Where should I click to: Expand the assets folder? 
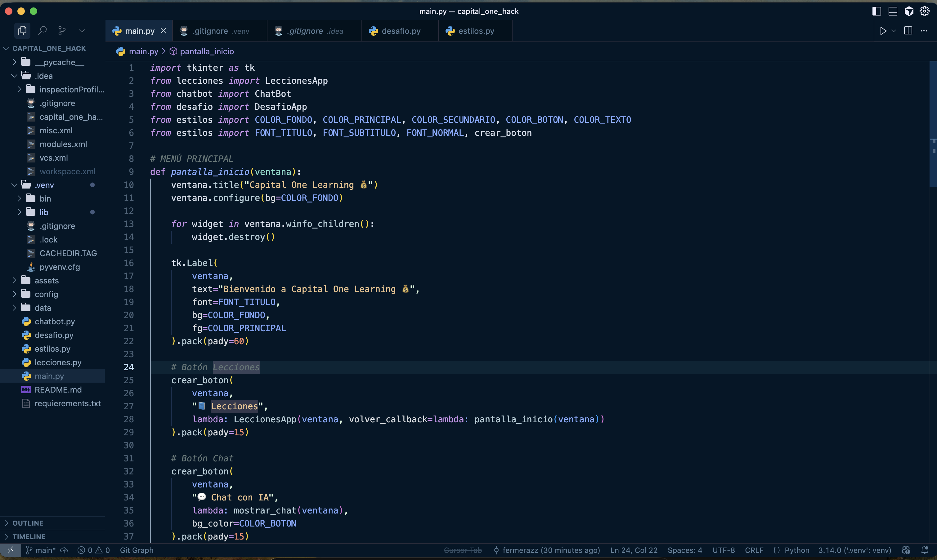(47, 280)
